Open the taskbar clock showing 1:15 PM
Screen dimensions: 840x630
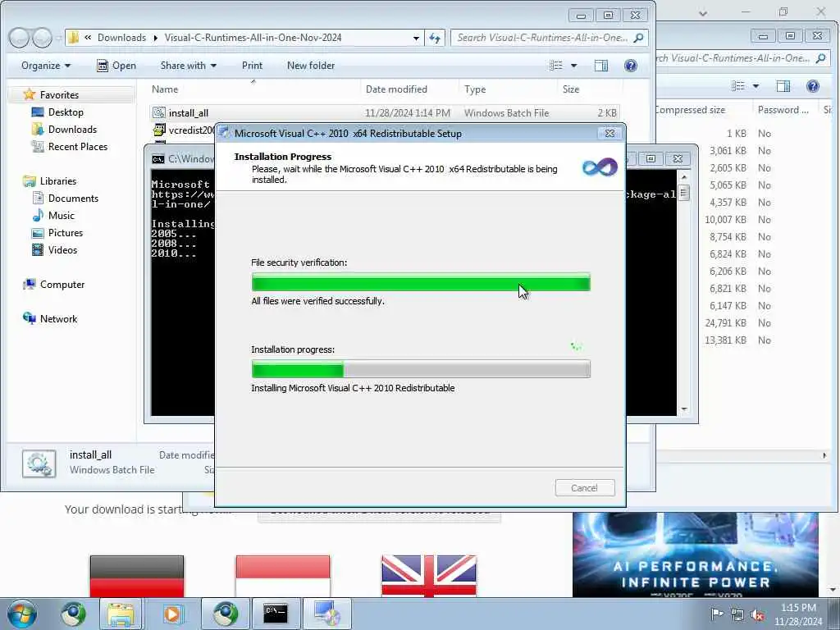pos(798,614)
